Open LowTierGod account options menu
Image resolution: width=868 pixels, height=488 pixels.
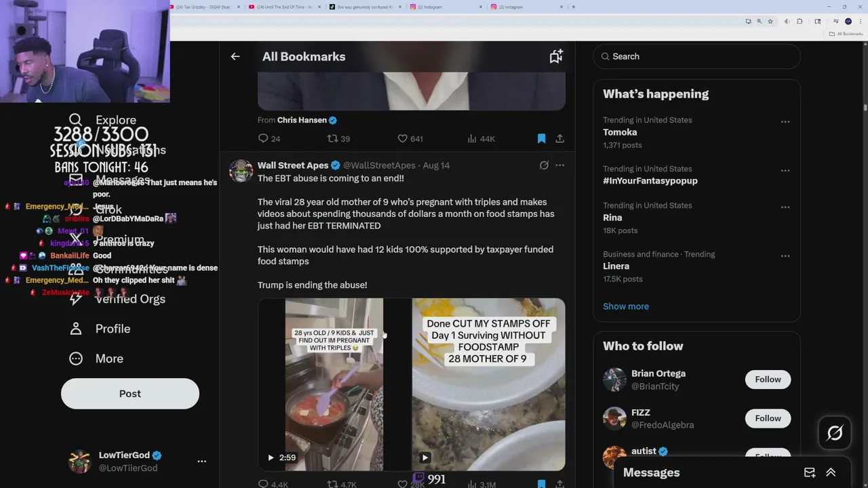point(201,461)
